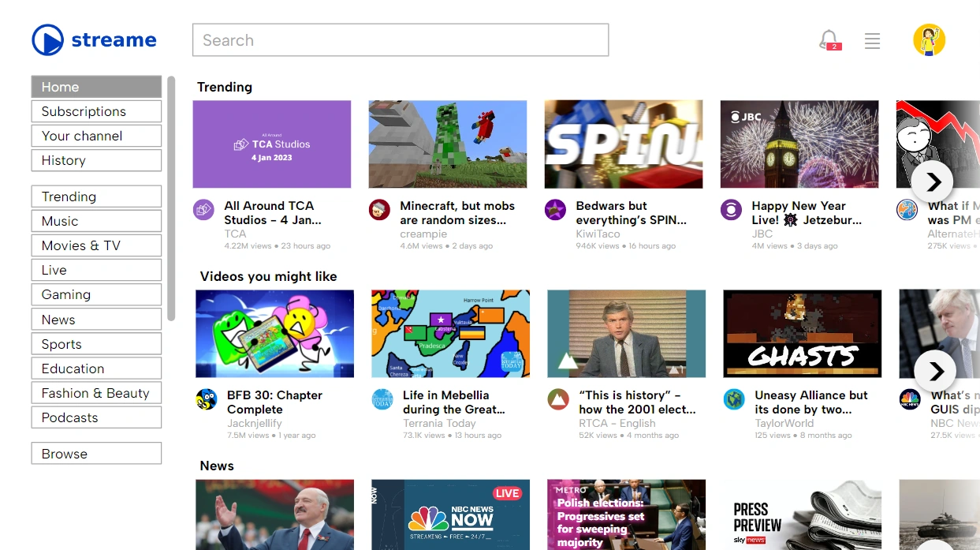Show next Videos you might like arrow
The image size is (980, 550).
(935, 371)
